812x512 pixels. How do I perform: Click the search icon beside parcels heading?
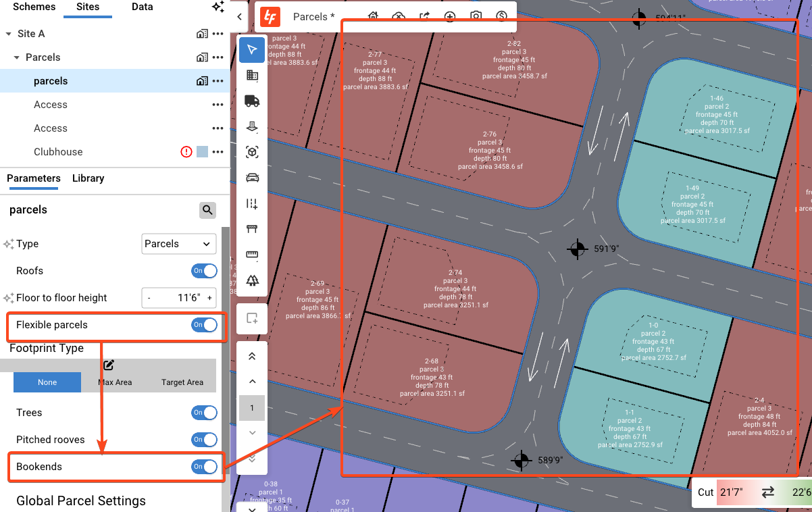207,210
